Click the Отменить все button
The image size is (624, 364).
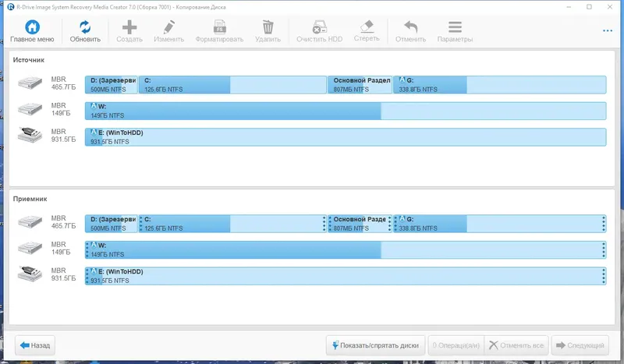[x=516, y=345]
